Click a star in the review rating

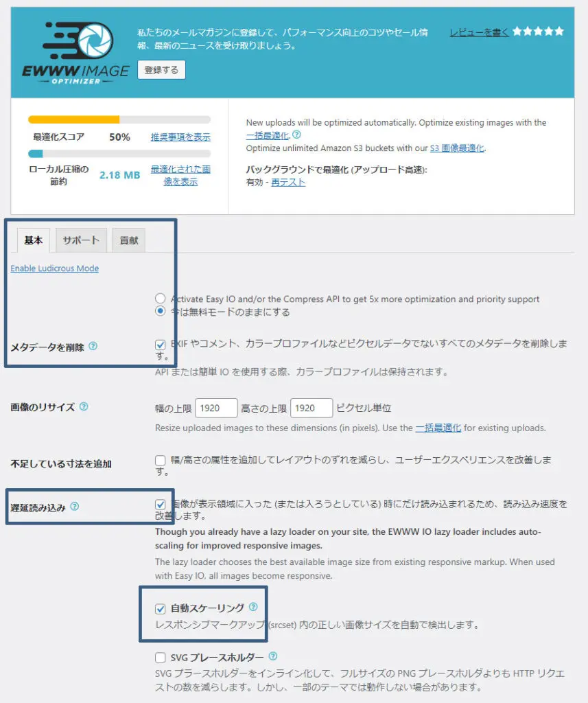539,31
